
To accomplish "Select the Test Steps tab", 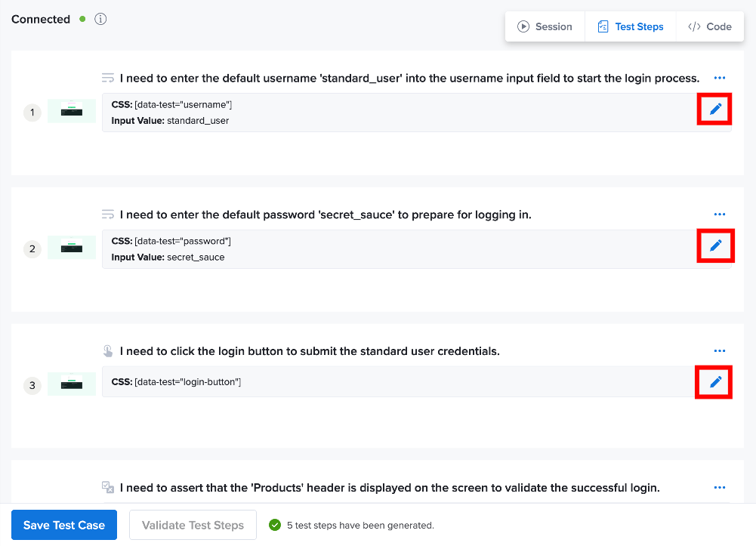I will coord(630,26).
